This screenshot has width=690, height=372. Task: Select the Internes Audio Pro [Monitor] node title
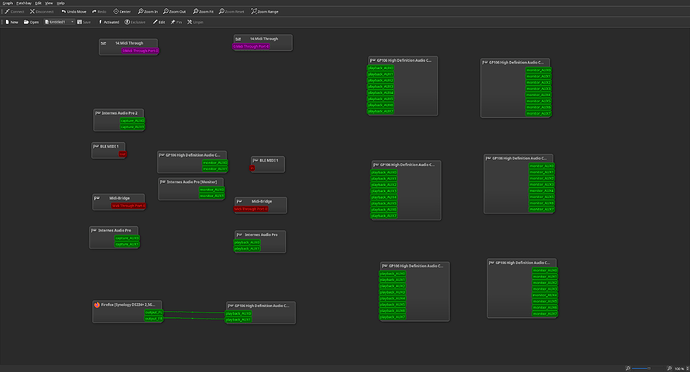pos(191,182)
